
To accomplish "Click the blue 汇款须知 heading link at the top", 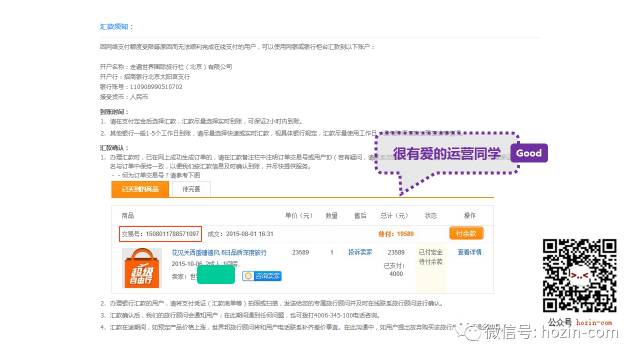I will coord(114,27).
